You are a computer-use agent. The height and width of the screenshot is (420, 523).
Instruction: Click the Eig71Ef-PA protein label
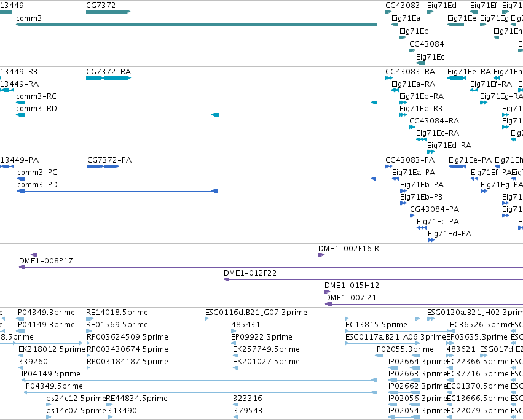pos(491,173)
